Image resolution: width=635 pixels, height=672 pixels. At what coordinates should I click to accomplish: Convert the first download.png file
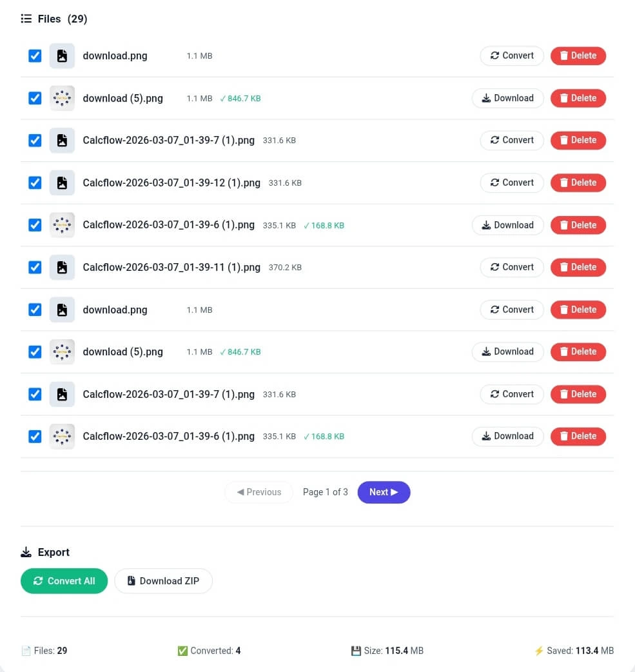point(511,55)
